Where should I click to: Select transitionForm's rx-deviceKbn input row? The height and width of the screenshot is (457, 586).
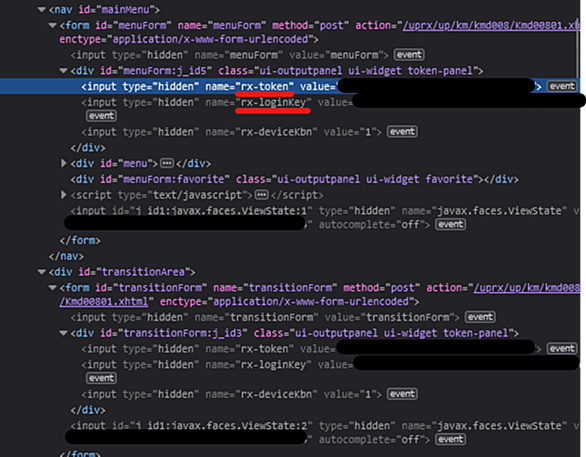[x=231, y=394]
